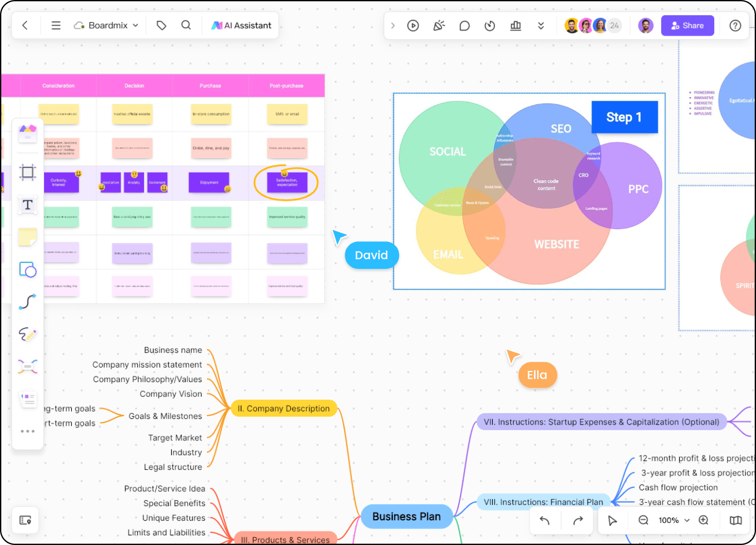Select the Decision column header
The image size is (756, 545).
[134, 86]
